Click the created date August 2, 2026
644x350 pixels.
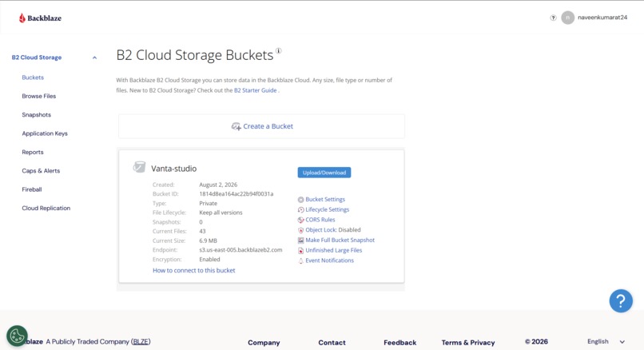click(218, 185)
